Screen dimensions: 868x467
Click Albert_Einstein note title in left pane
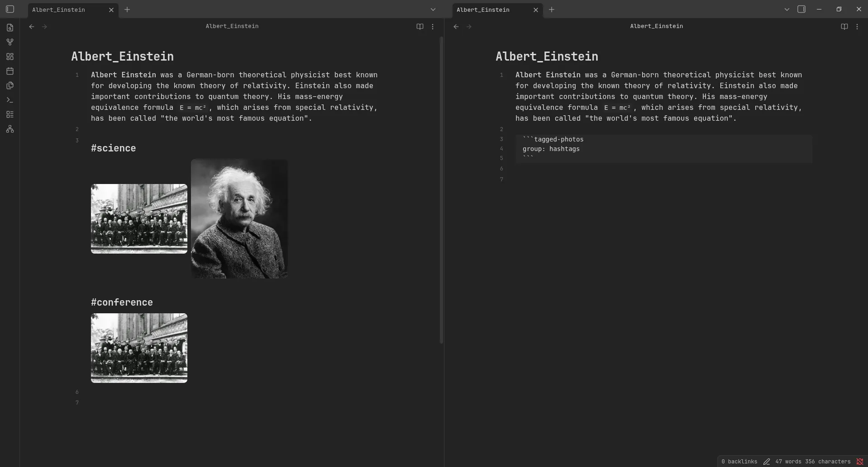[122, 57]
